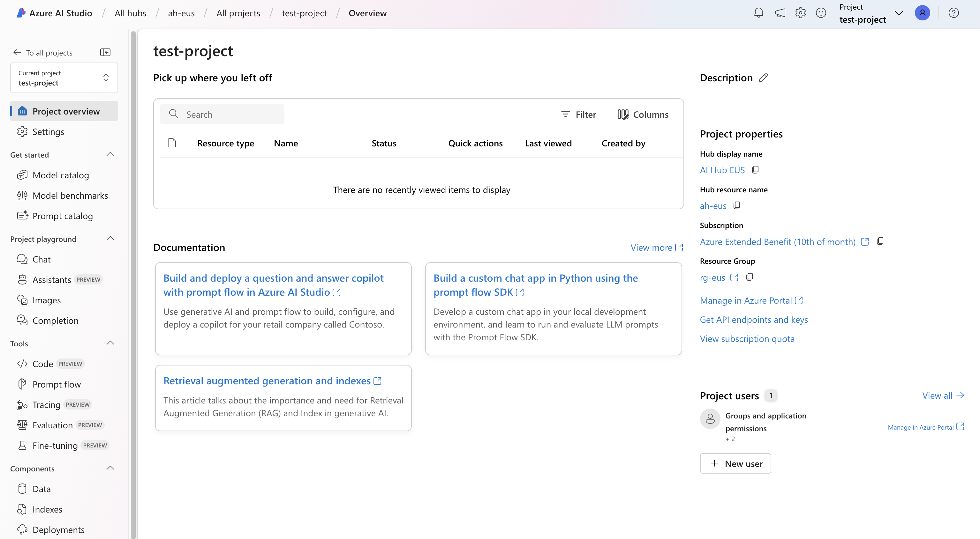Copy the rg-eus resource group name

coord(750,277)
